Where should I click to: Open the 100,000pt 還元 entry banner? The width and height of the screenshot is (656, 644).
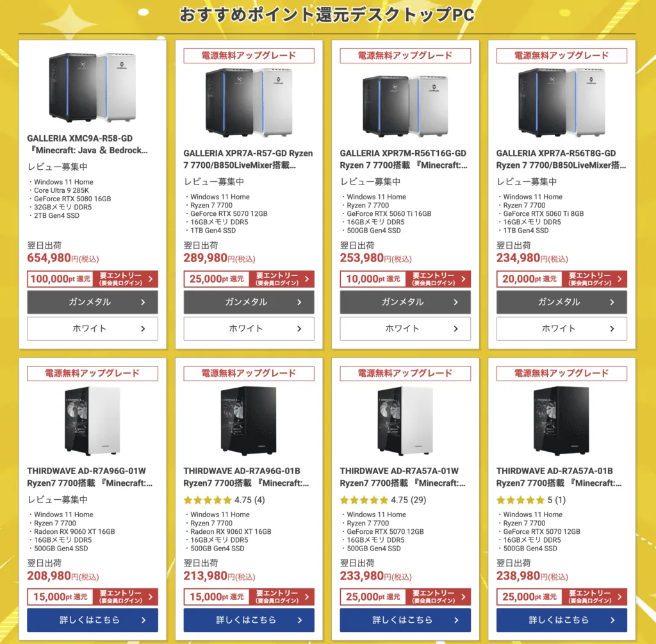tap(92, 279)
